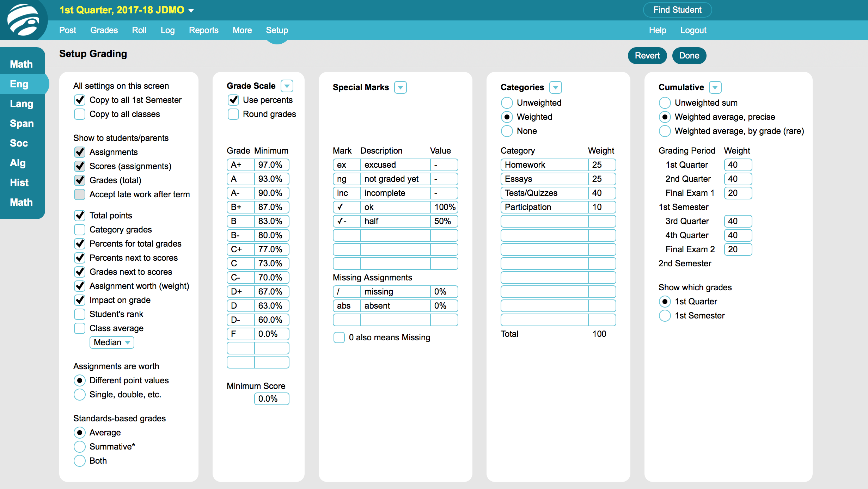Click the Find Student button

coord(677,10)
